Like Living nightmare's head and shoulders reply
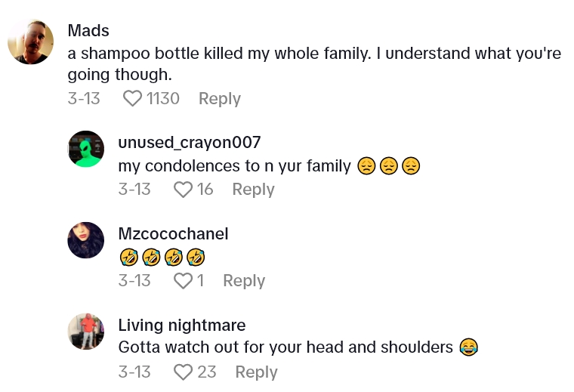The width and height of the screenshot is (574, 392). [184, 372]
